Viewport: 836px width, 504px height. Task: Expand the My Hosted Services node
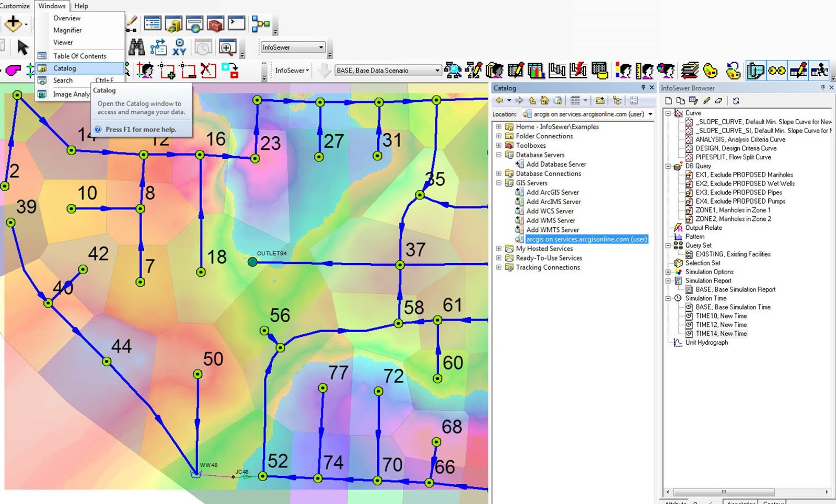pyautogui.click(x=498, y=249)
